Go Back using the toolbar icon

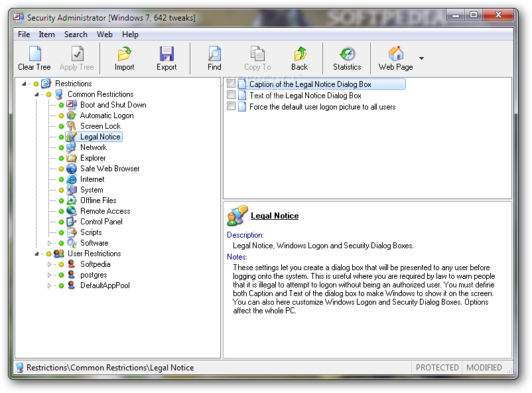click(300, 54)
